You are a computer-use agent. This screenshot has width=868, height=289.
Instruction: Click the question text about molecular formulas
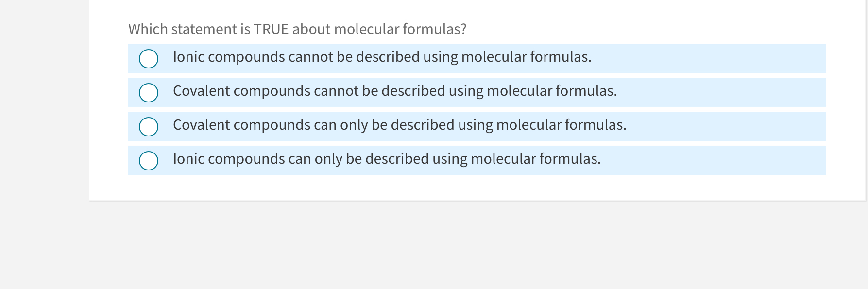click(297, 29)
